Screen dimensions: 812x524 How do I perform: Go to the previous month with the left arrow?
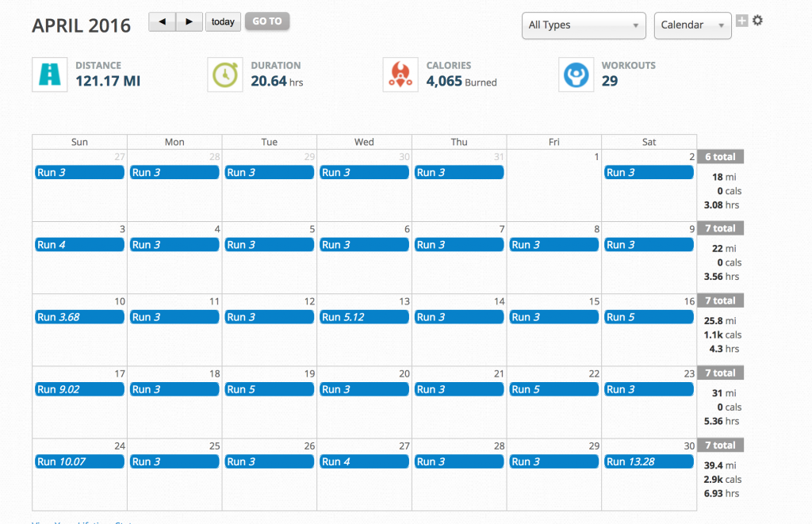162,21
